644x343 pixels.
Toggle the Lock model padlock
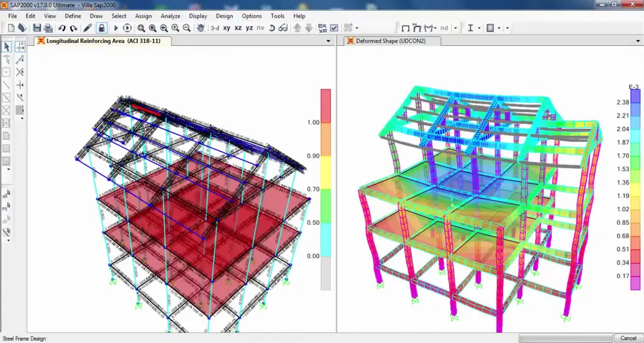[101, 28]
